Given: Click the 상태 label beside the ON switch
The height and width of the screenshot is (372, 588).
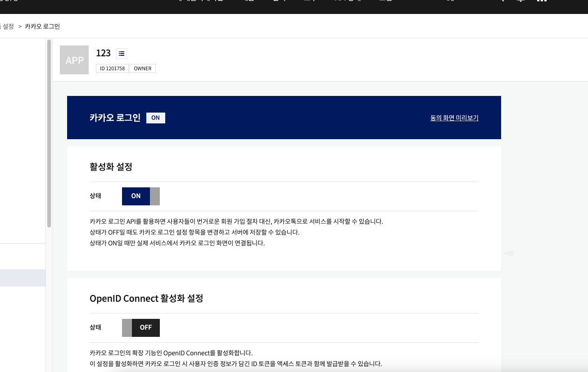Looking at the screenshot, I should coord(95,196).
